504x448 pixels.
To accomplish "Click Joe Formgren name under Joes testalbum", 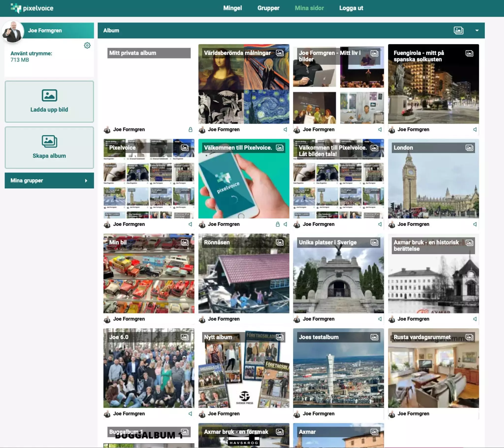I will pyautogui.click(x=319, y=414).
